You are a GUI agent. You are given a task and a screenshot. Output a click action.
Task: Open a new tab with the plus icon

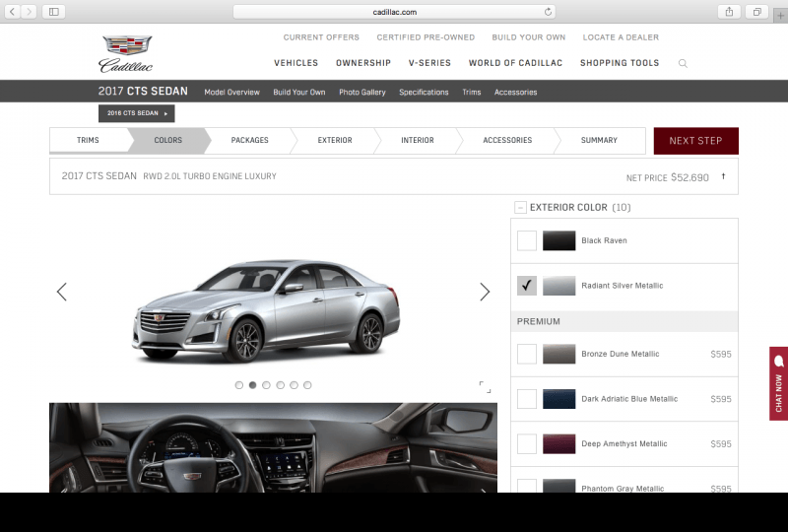tap(780, 16)
